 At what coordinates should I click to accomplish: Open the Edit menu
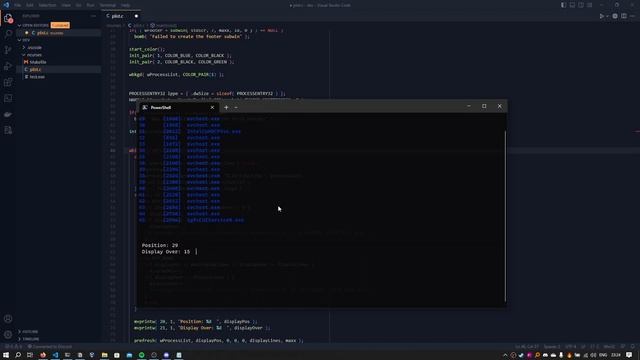[30, 5]
